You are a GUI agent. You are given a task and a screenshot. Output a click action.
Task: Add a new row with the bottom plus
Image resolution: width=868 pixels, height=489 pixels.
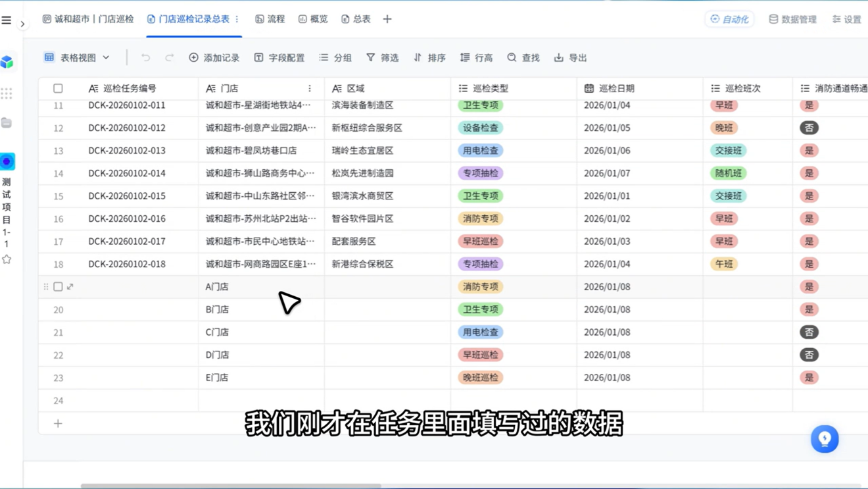[x=58, y=423]
